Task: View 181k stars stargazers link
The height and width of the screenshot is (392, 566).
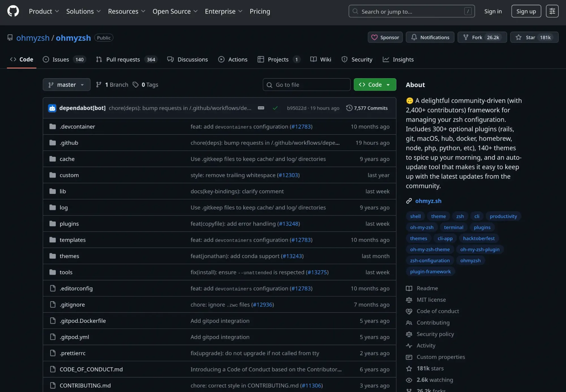Action: pos(430,369)
